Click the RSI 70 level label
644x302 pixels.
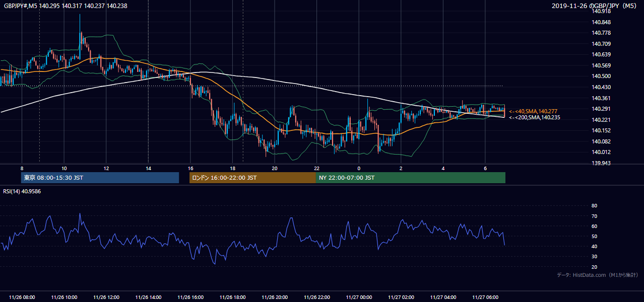(594, 216)
